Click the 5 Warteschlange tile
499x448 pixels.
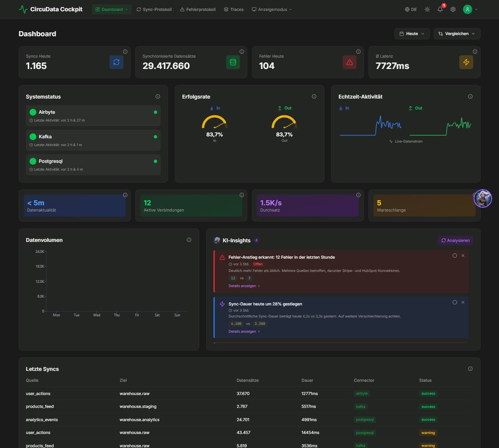pyautogui.click(x=424, y=205)
